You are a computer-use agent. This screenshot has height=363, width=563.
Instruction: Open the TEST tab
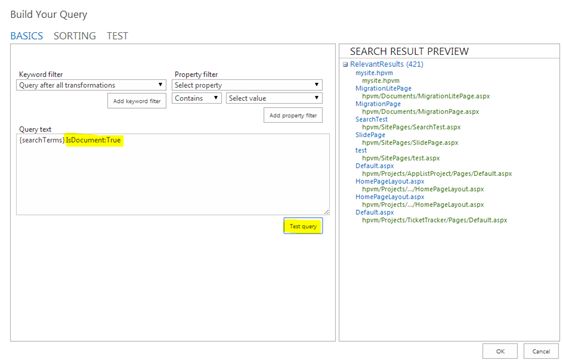pos(117,36)
